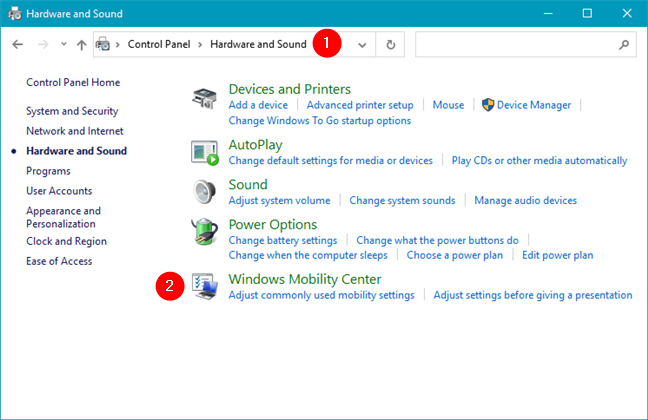
Task: Select System and Security in sidebar
Action: click(72, 111)
